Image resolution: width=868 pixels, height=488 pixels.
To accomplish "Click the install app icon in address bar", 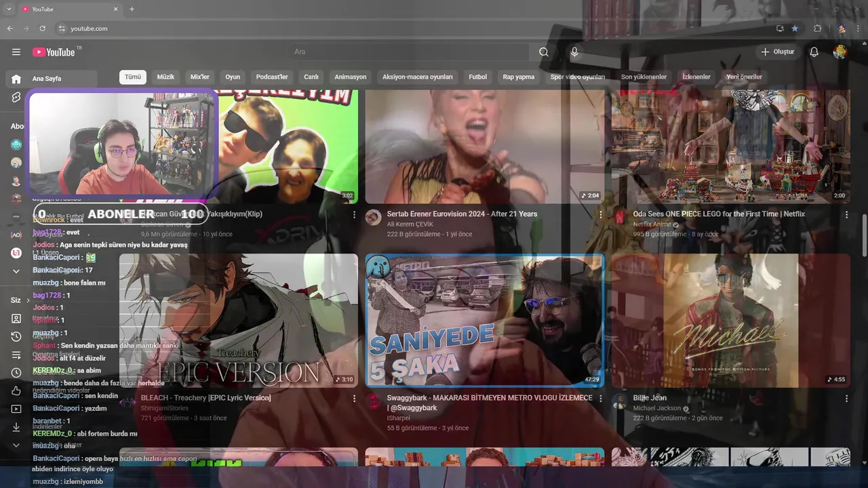I will click(780, 28).
